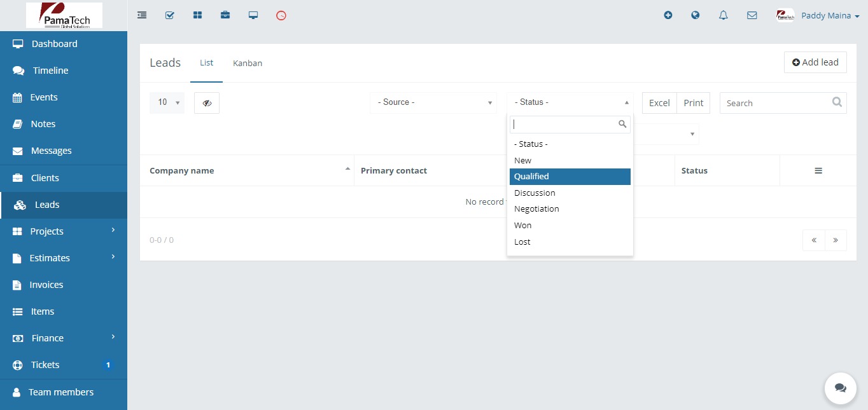The width and height of the screenshot is (868, 410).
Task: Open Paddy Maina user menu
Action: (818, 15)
